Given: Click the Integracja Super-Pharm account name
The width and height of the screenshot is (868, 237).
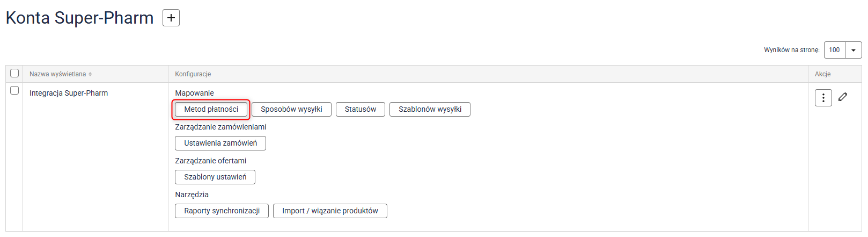Looking at the screenshot, I should (x=69, y=93).
